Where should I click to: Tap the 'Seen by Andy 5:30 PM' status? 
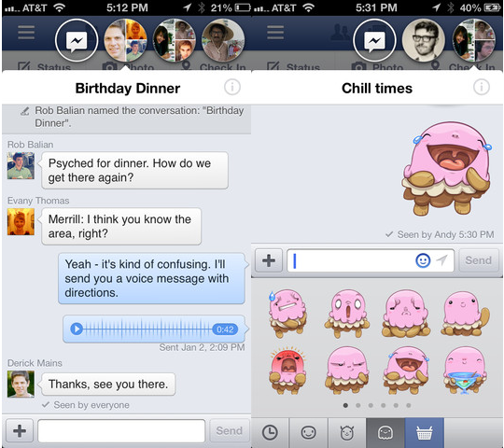pos(440,234)
